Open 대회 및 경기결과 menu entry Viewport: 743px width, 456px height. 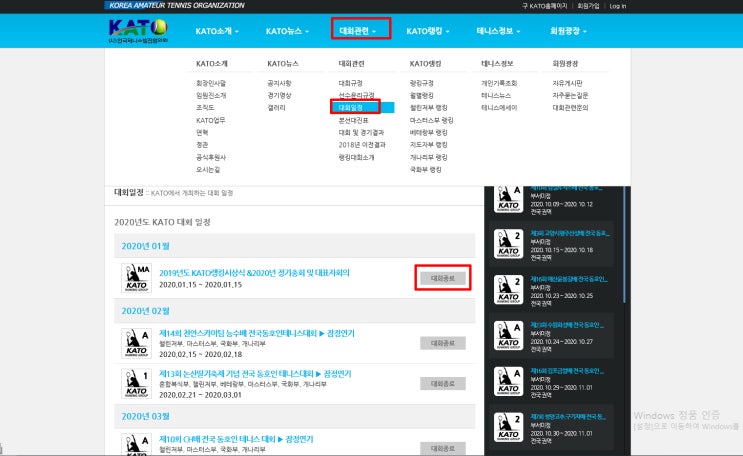tap(361, 133)
